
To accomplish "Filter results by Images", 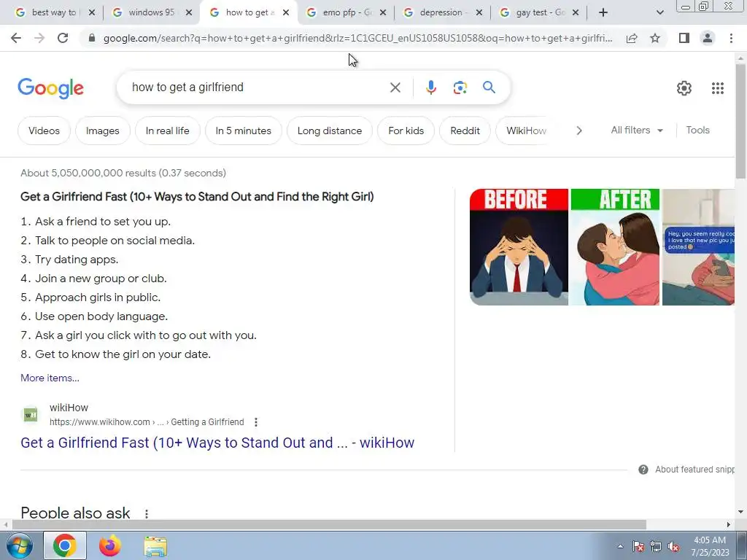I will click(x=102, y=131).
